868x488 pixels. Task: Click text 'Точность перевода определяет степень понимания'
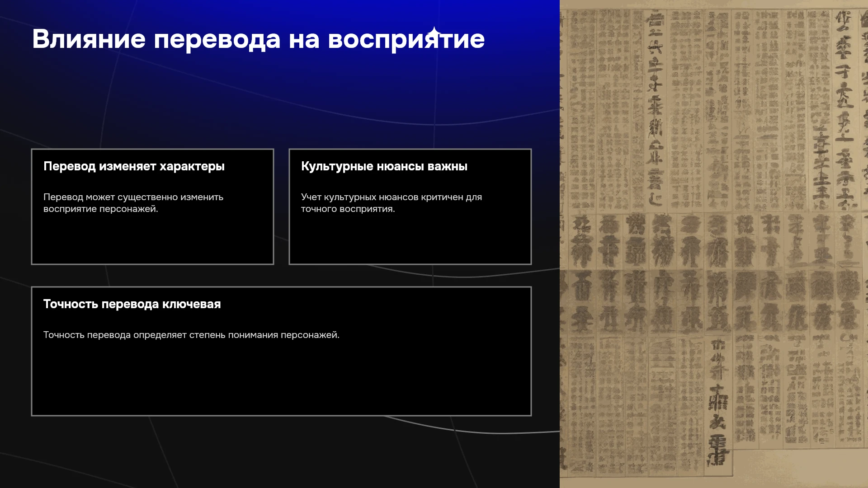(161, 335)
